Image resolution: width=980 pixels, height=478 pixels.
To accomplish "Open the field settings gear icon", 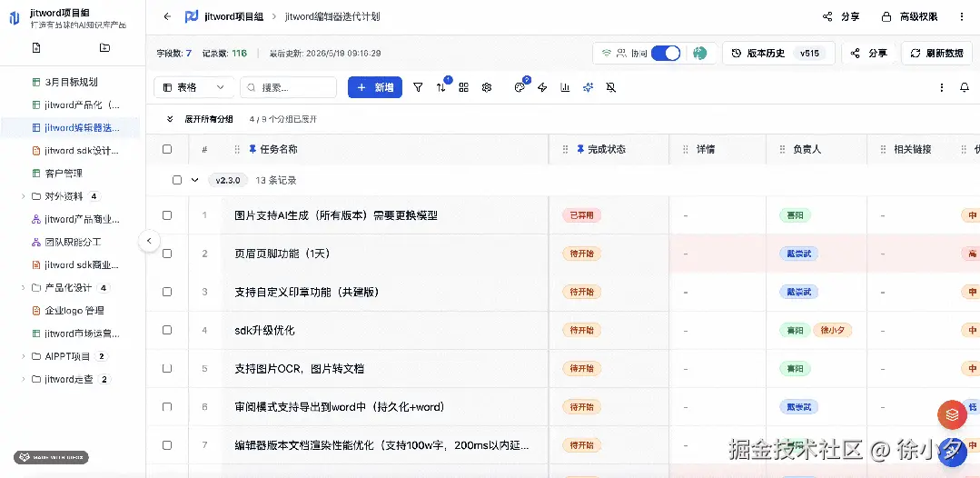I will pos(487,87).
